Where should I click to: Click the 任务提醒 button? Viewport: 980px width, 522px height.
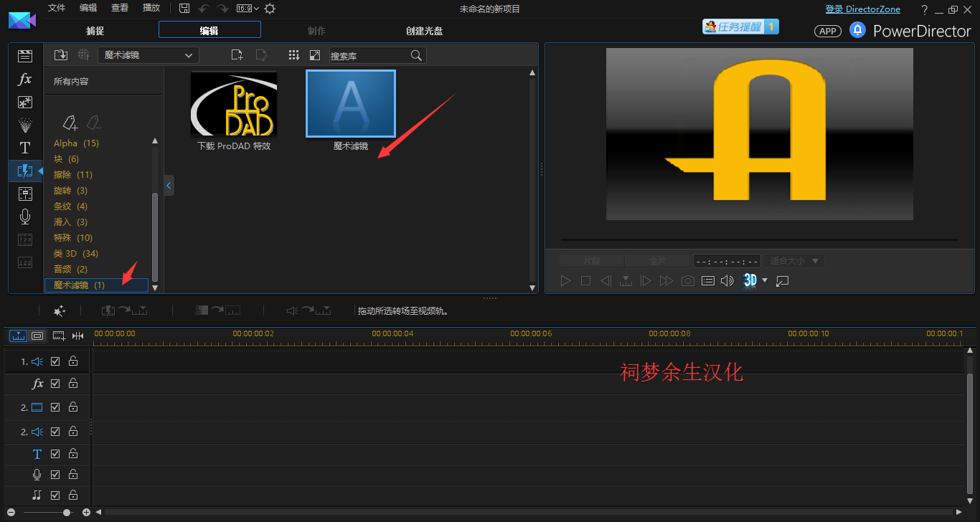(x=740, y=27)
